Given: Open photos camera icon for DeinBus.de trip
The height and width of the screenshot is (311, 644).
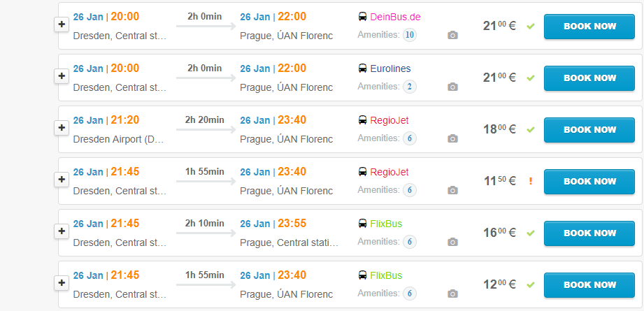Looking at the screenshot, I should (x=452, y=35).
